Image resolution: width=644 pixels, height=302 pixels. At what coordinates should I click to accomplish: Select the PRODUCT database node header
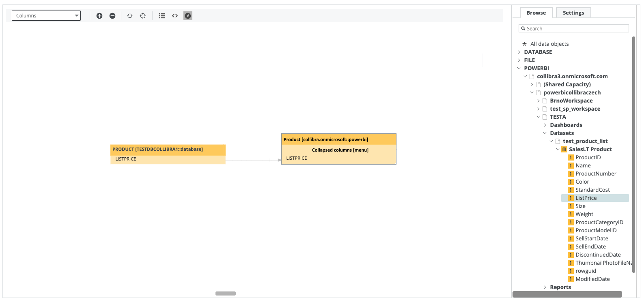(x=168, y=149)
